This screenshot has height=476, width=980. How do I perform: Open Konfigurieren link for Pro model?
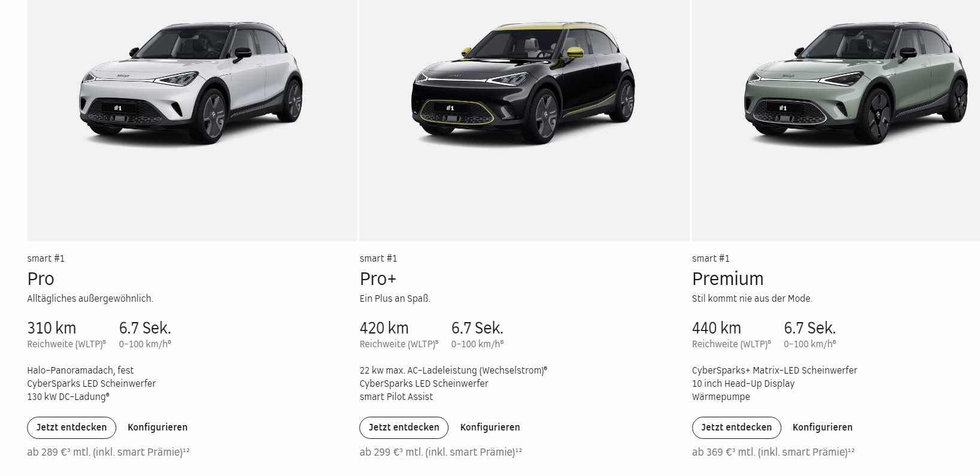point(157,428)
